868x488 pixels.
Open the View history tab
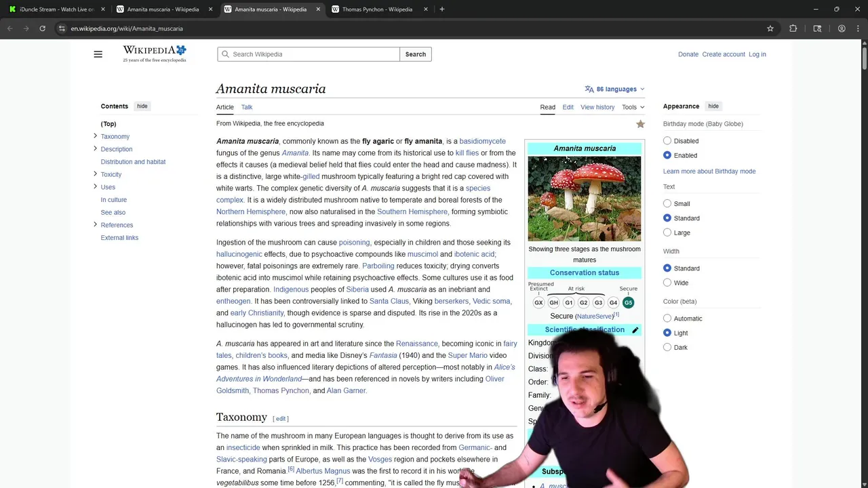click(x=597, y=107)
